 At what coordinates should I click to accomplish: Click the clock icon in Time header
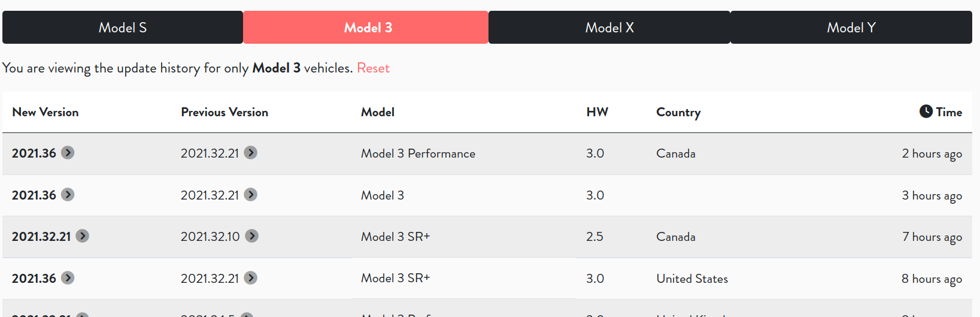926,111
